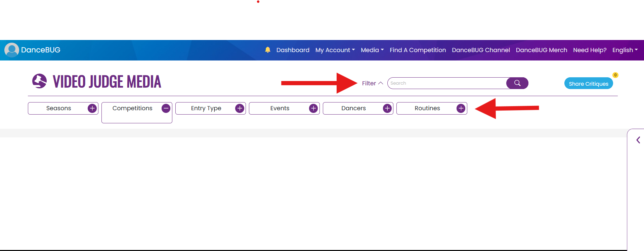Viewport: 644px width, 251px height.
Task: Click the notification bell icon
Action: (267, 50)
